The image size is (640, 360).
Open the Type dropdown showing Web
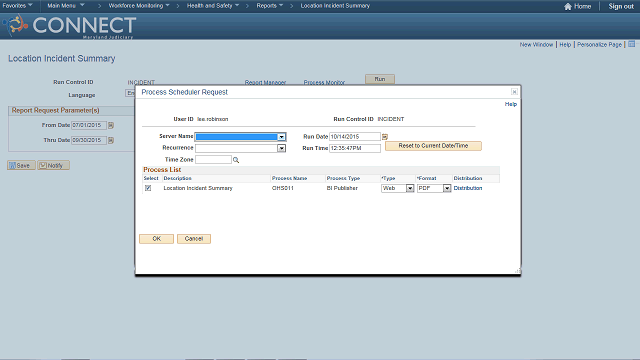coord(410,188)
